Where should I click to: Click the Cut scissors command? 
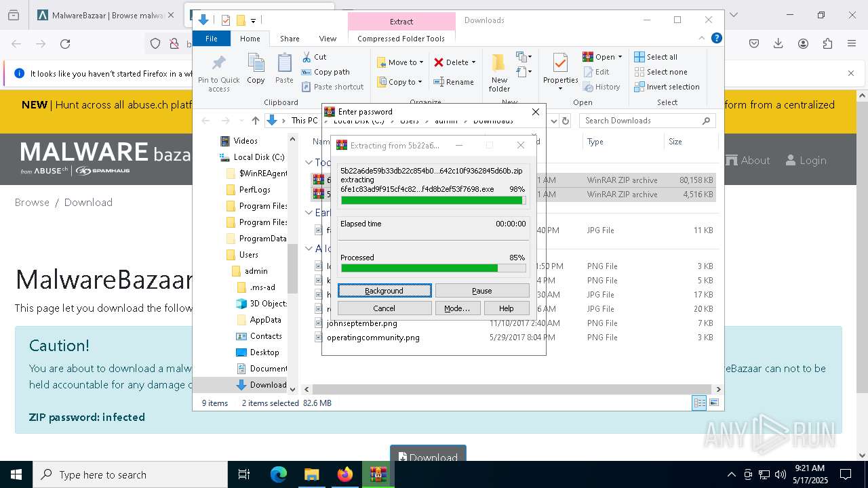[x=314, y=57]
